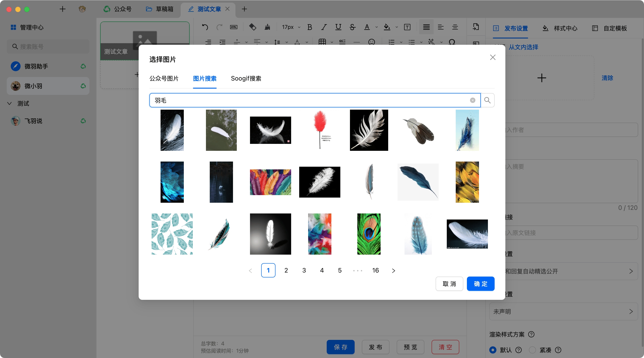Viewport: 644px width, 358px height.
Task: Toggle bold formatting in the toolbar
Action: [309, 27]
